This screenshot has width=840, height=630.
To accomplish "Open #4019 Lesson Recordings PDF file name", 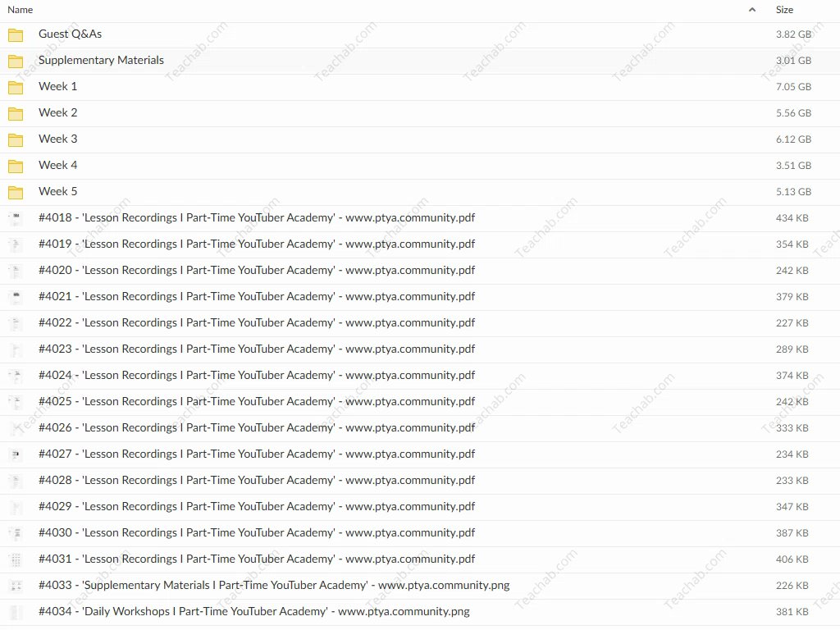I will 257,244.
